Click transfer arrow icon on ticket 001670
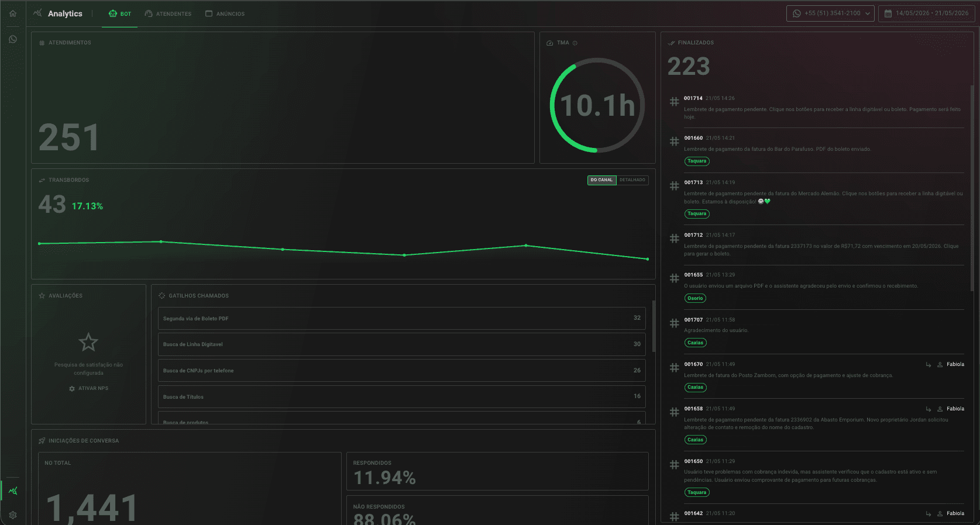This screenshot has width=980, height=525. (929, 365)
